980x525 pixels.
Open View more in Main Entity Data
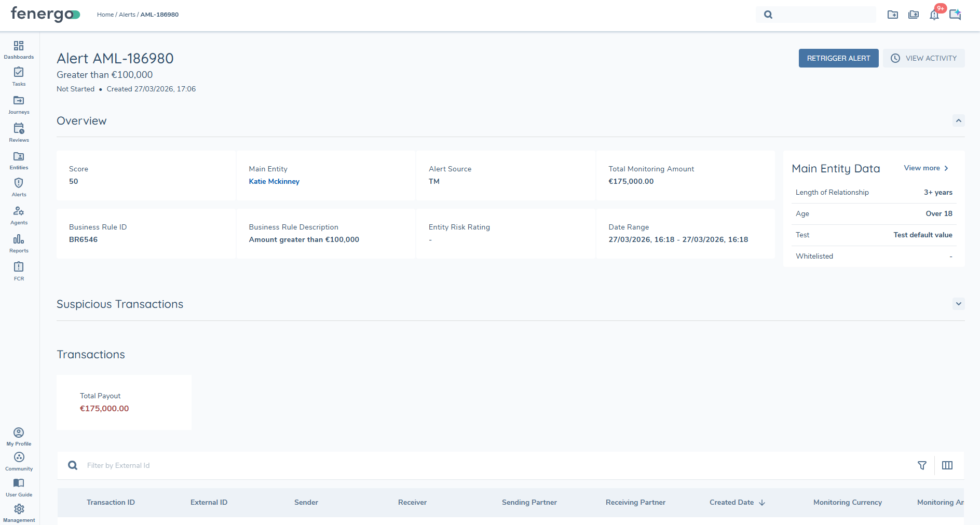[x=926, y=168]
